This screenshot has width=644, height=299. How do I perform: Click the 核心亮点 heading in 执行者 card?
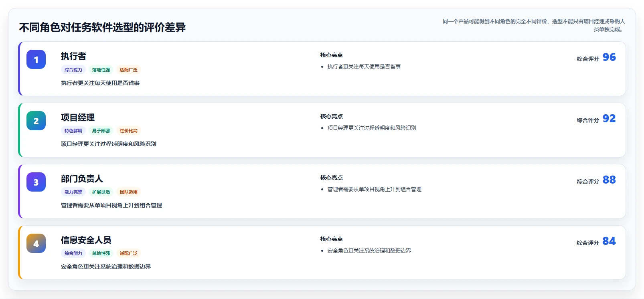click(x=332, y=55)
